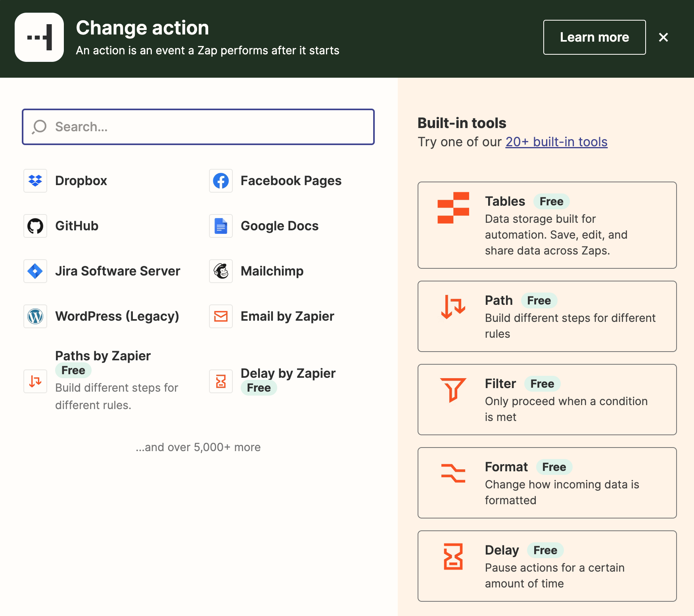The image size is (694, 616).
Task: Focus the Search apps input field
Action: [x=198, y=127]
